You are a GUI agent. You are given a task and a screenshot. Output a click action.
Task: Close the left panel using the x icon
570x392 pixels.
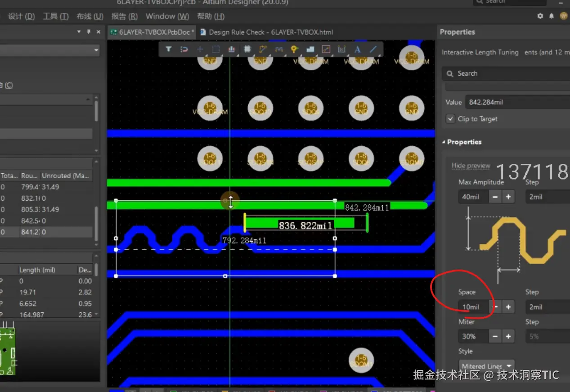pos(99,32)
